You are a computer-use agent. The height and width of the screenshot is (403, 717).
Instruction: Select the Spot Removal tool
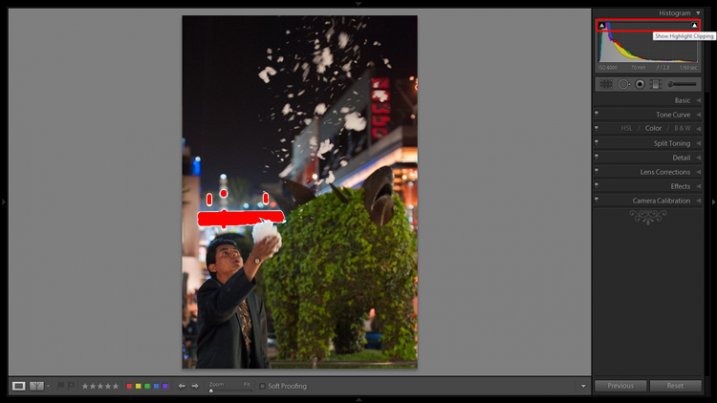click(x=623, y=84)
